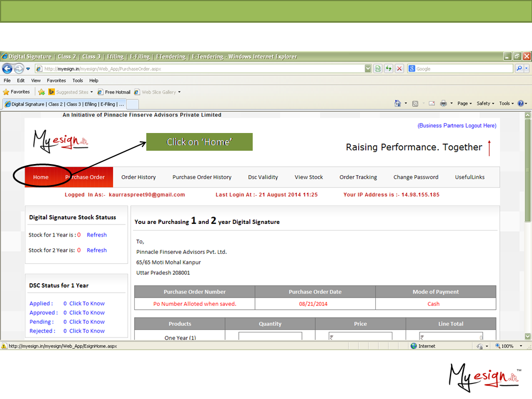Select the Order History navigation tab
Image resolution: width=532 pixels, height=399 pixels.
(x=139, y=177)
